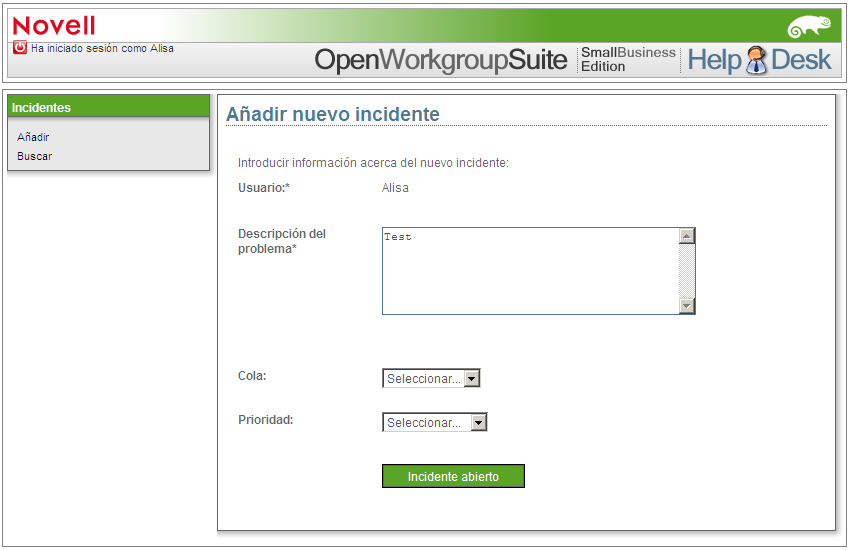Open the Añadir menu entry
Screen dimensions: 849x550
pos(33,137)
